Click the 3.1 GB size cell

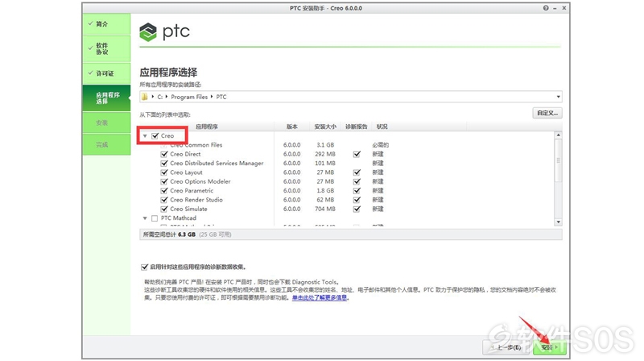point(325,145)
